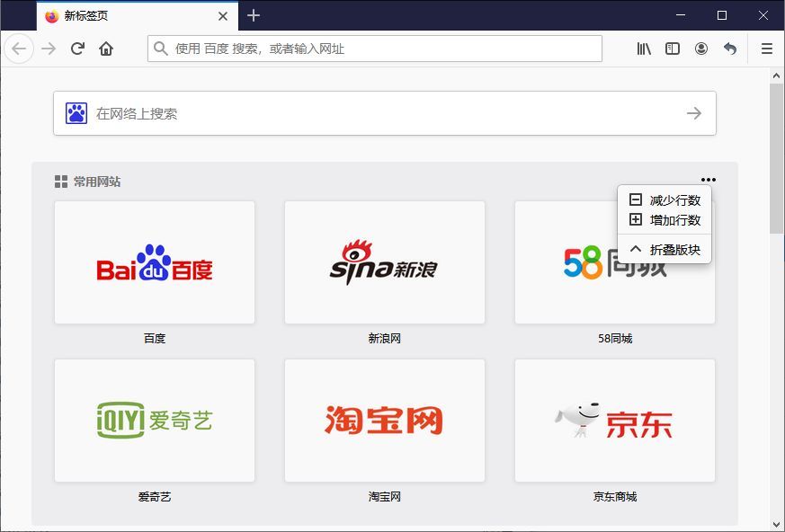Close the 新标签页 tab
The width and height of the screenshot is (785, 532).
(223, 16)
